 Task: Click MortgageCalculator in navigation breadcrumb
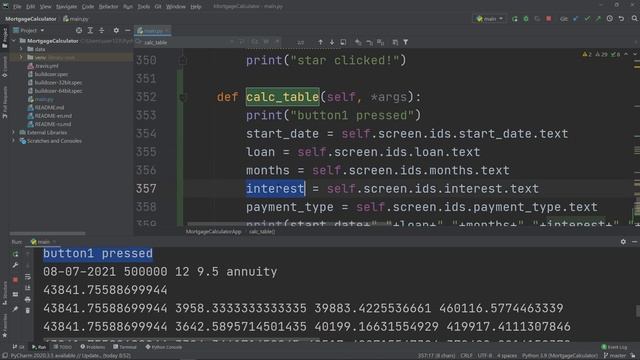coord(31,19)
